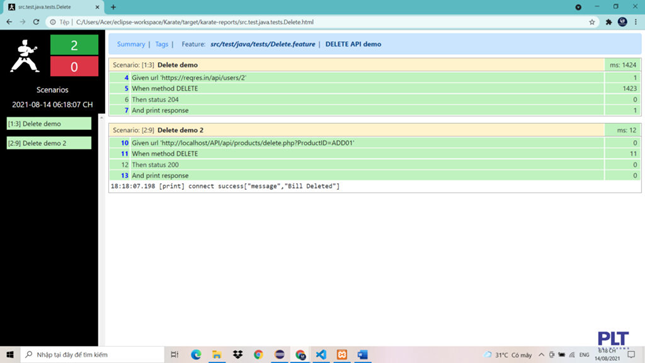Image resolution: width=645 pixels, height=363 pixels.
Task: Open Visual Studio Code from the taskbar
Action: click(x=321, y=354)
